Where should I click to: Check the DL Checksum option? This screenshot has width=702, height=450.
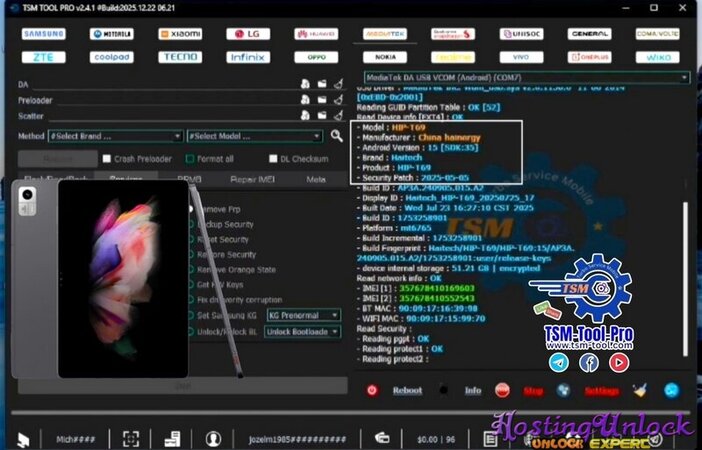(x=272, y=159)
